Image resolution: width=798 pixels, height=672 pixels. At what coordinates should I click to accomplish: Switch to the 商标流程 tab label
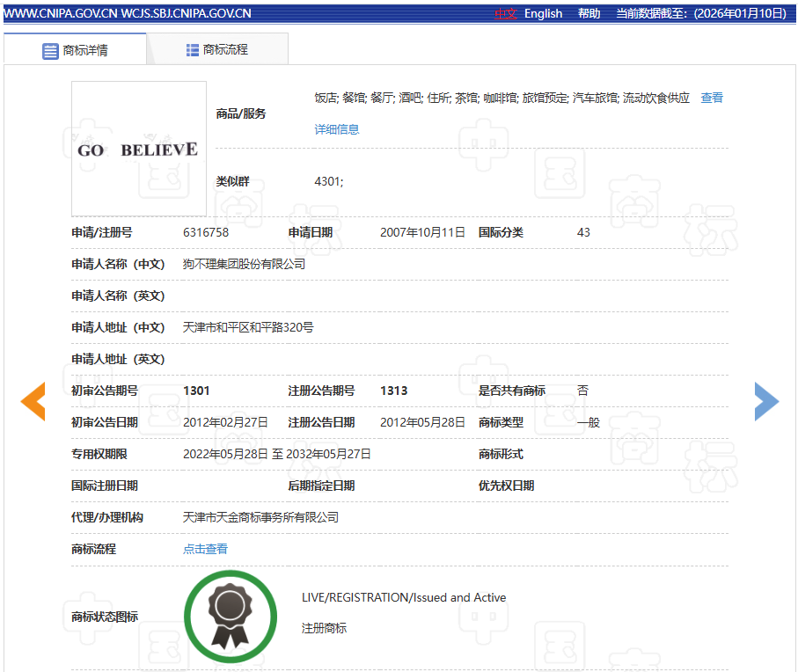click(225, 50)
